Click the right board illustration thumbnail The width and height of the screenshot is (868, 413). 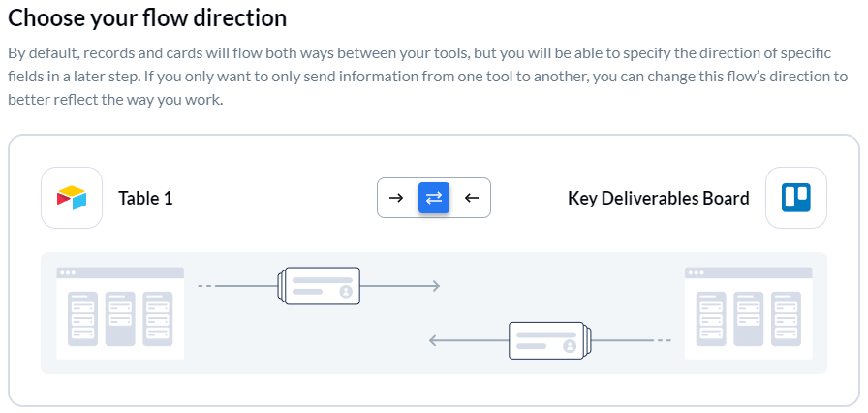coord(749,313)
